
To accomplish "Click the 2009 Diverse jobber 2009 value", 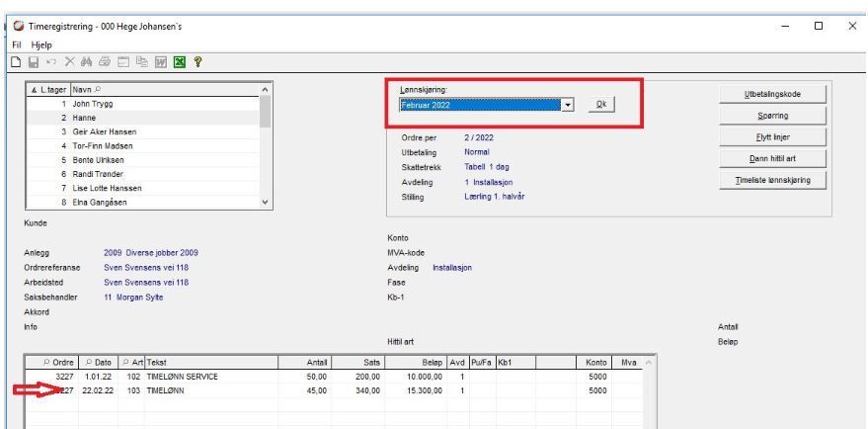I will (150, 253).
